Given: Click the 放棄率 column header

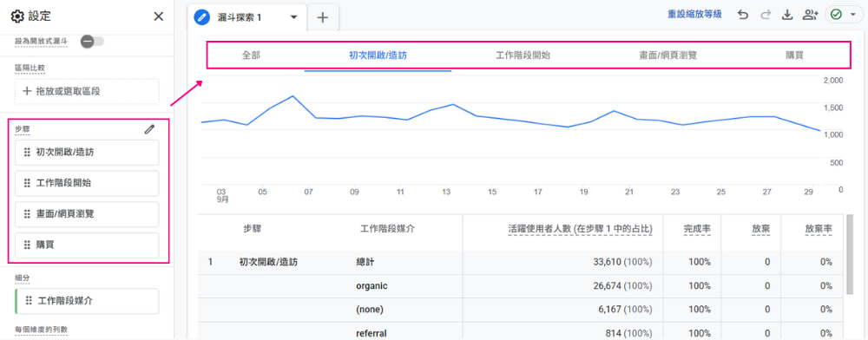Looking at the screenshot, I should pos(819,229).
